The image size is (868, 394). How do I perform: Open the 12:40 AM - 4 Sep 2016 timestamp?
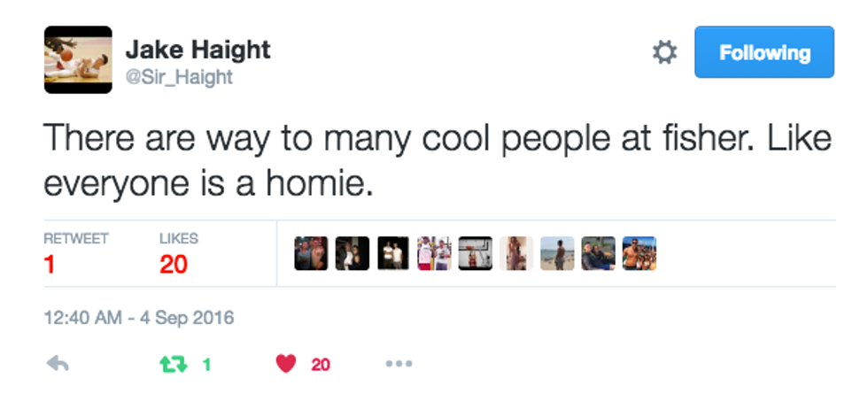coord(139,317)
